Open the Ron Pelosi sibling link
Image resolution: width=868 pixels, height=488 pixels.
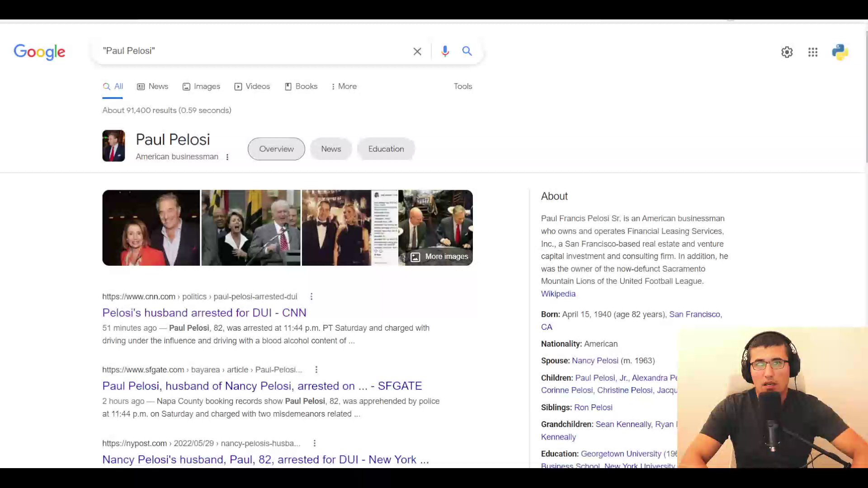593,408
